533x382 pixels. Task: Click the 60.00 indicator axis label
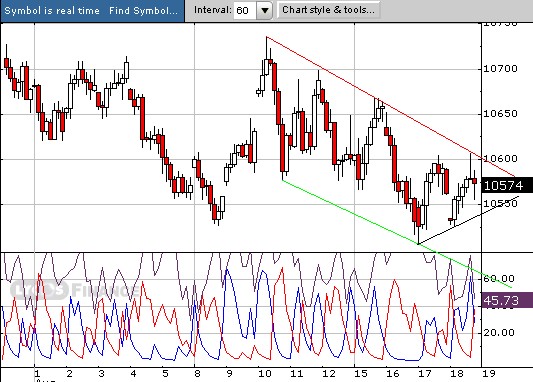tap(499, 279)
